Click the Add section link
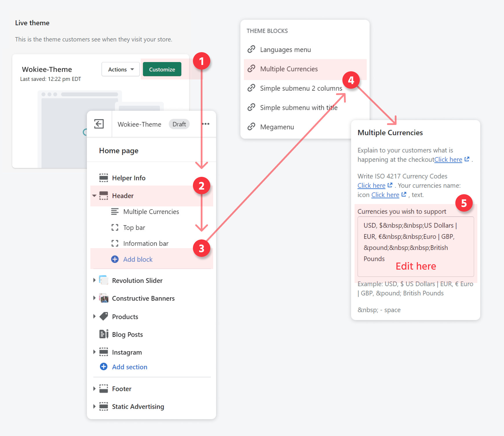Image resolution: width=504 pixels, height=436 pixels. (x=129, y=367)
